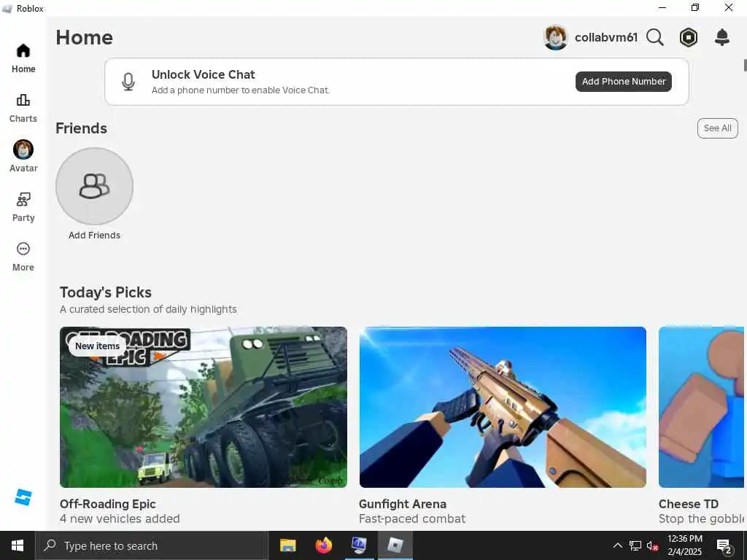Screen dimensions: 747x560
Task: Open the Off-Roading Epic game thumbnail
Action: (x=204, y=407)
